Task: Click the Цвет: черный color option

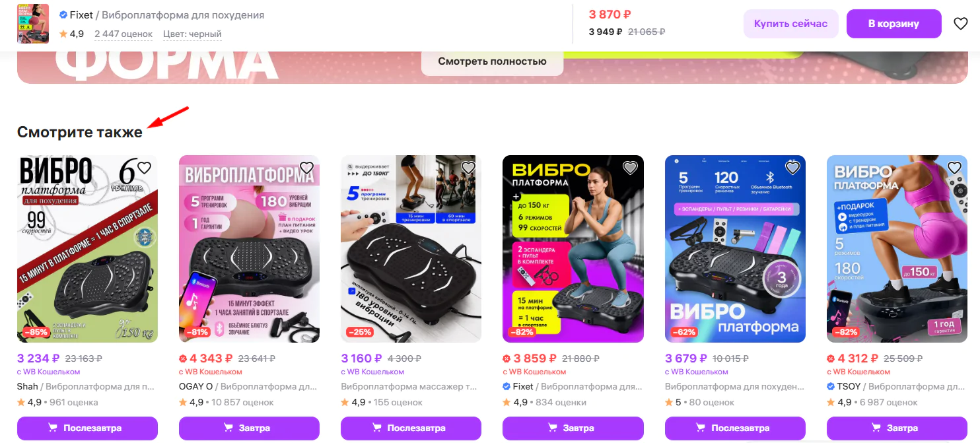Action: tap(191, 34)
